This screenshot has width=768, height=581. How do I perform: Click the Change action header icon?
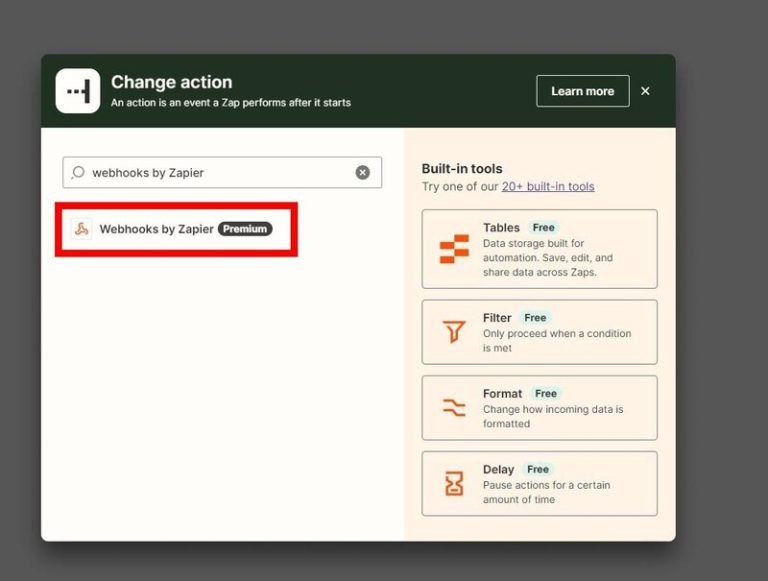tap(78, 91)
